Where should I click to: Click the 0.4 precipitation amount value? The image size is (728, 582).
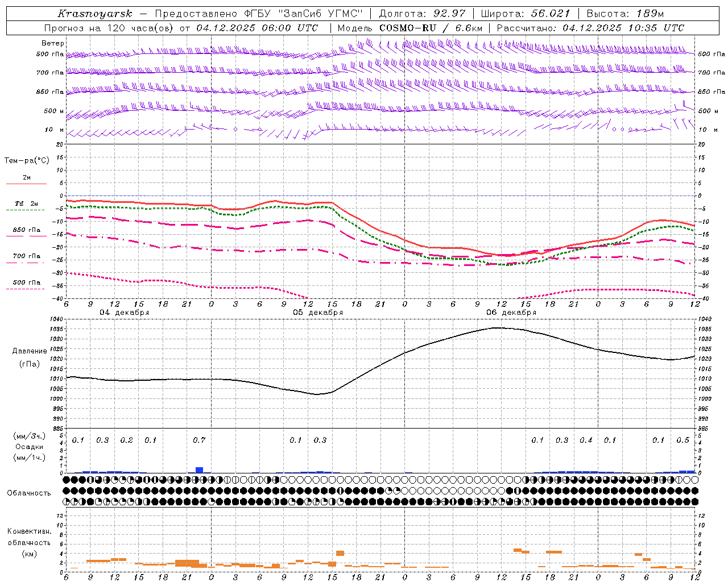(586, 440)
